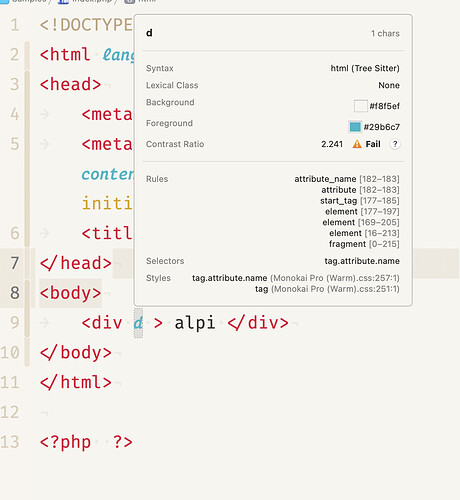Screen dimensions: 460x500
Task: Click line number 13 in the gutter
Action: 10,442
